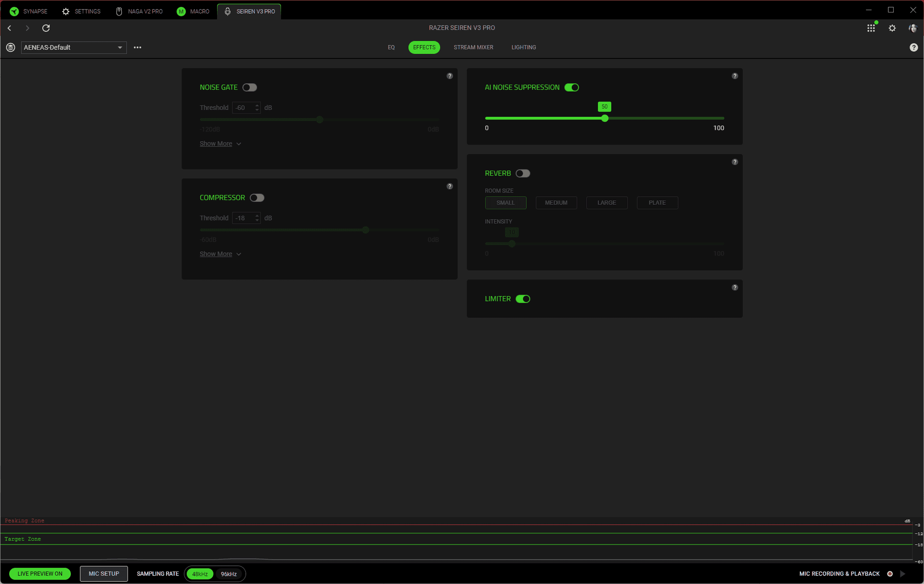924x584 pixels.
Task: Click the refresh icon
Action: pyautogui.click(x=46, y=28)
